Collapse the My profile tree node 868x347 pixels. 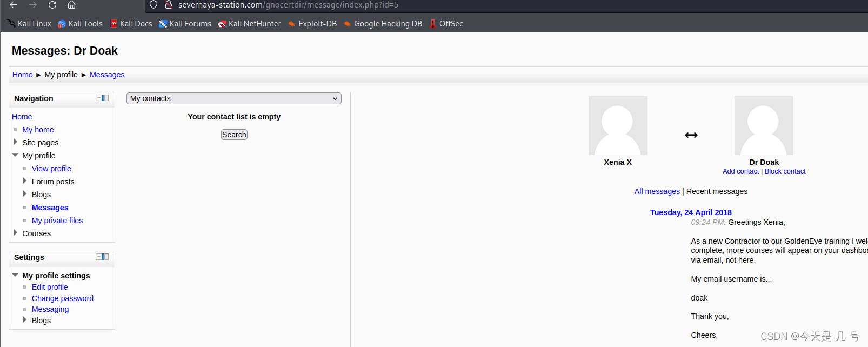[x=15, y=155]
